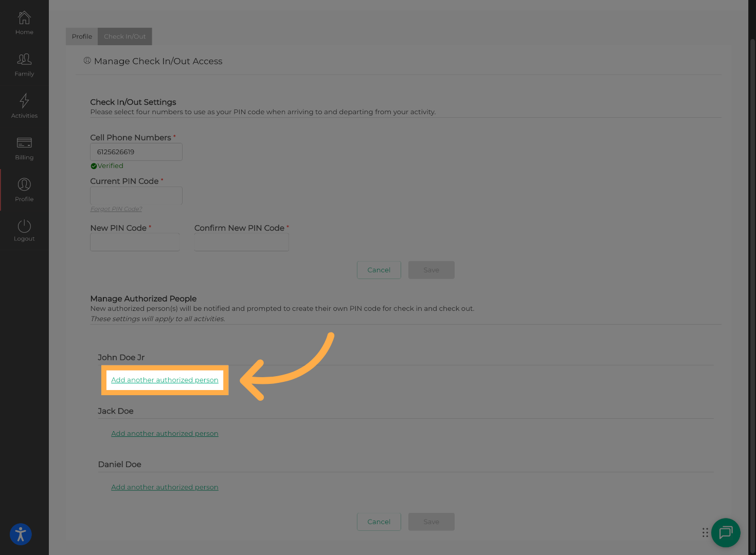This screenshot has height=555, width=756.
Task: Add another authorized person under Jack Doe
Action: pyautogui.click(x=165, y=433)
